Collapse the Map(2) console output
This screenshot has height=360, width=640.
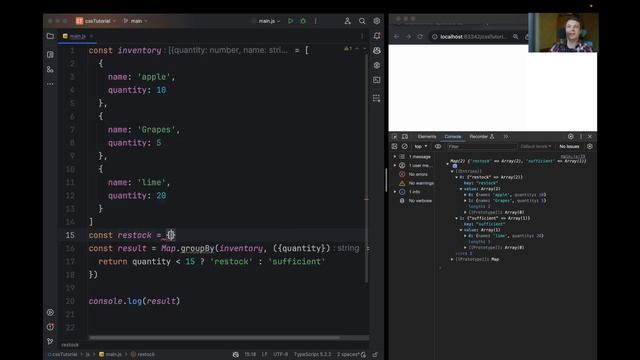[447, 164]
